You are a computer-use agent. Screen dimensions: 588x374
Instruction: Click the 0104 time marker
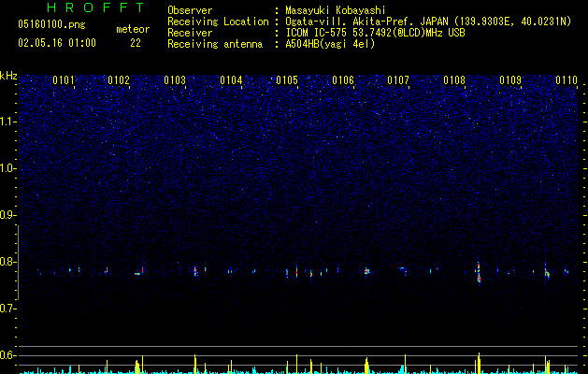coord(231,80)
